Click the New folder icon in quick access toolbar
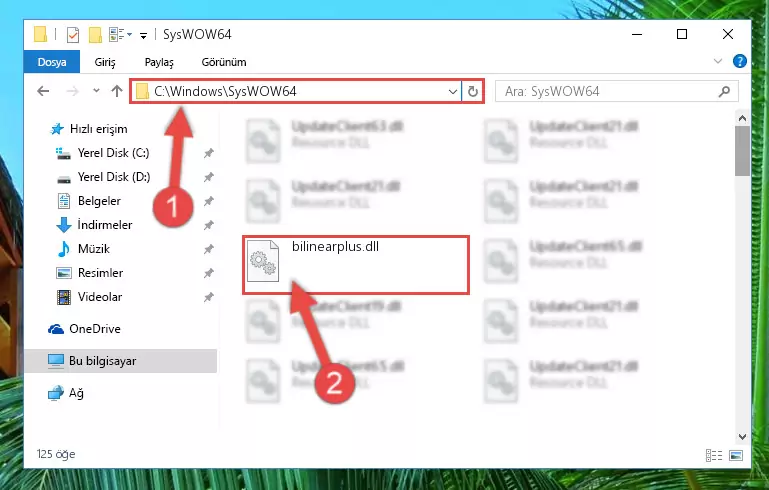Screen dimensions: 769x490 (95, 35)
